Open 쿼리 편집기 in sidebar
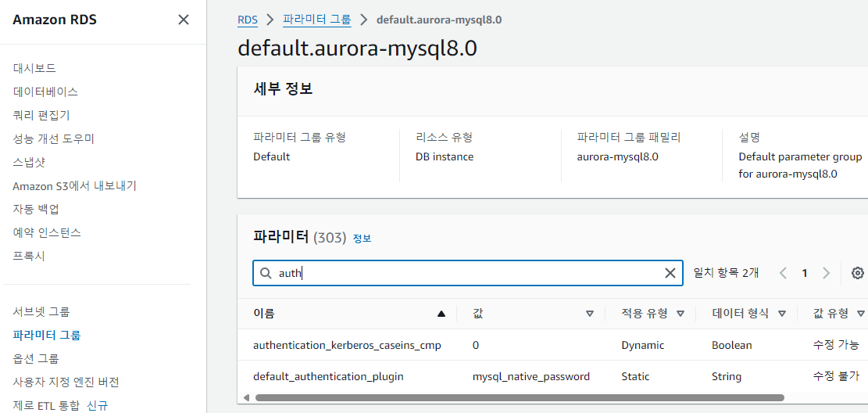Screen dimensions: 868x413 coord(41,115)
